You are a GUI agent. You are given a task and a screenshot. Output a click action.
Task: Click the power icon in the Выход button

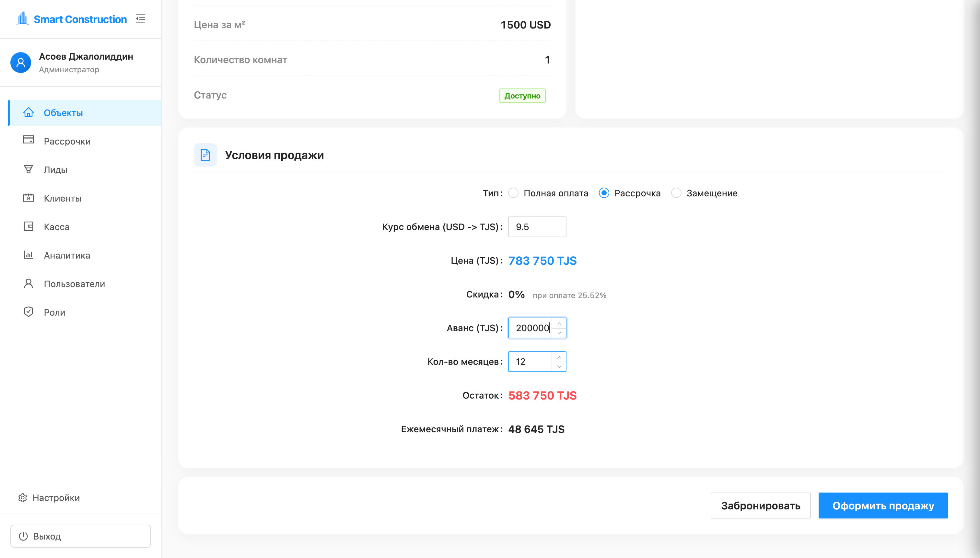click(23, 536)
